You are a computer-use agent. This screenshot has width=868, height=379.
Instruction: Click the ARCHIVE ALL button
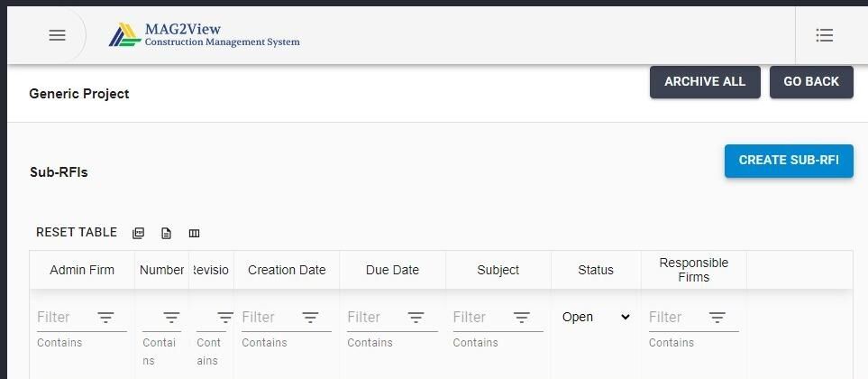point(705,82)
